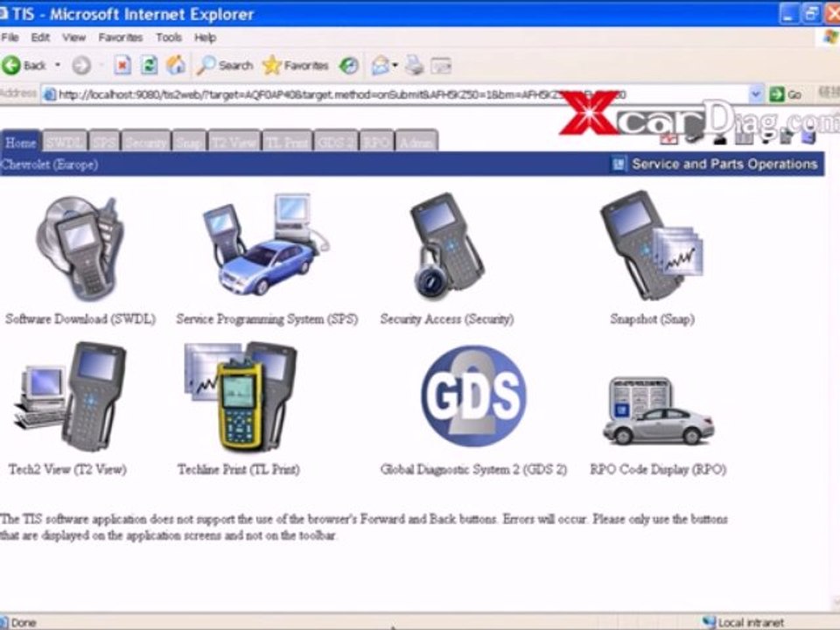Select the Home tab

(x=20, y=142)
